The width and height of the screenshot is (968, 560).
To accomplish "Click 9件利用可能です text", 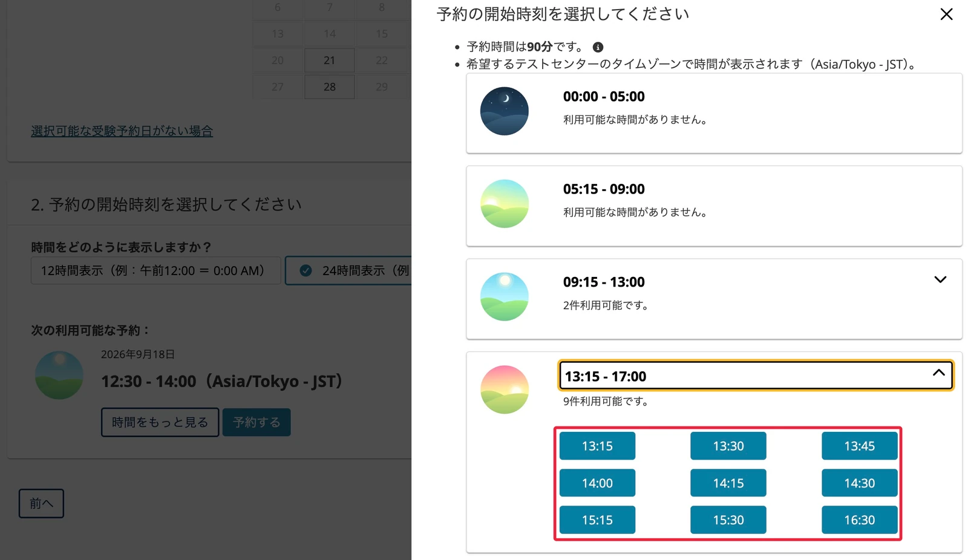I will (x=606, y=401).
